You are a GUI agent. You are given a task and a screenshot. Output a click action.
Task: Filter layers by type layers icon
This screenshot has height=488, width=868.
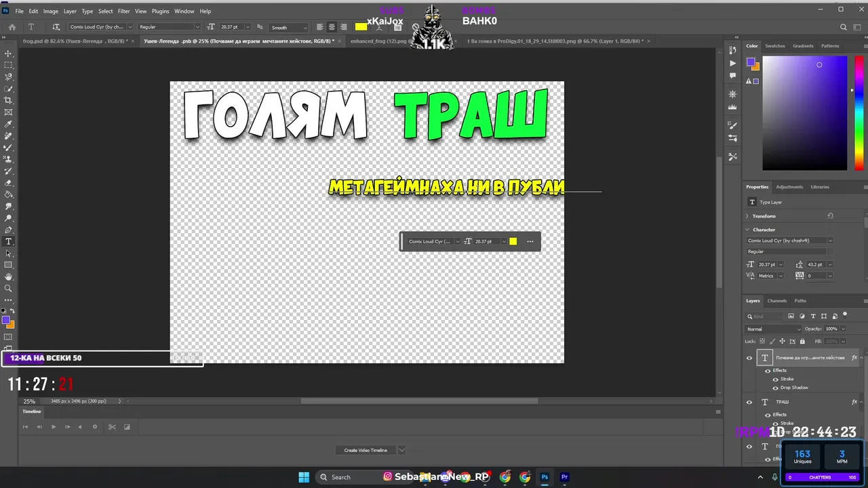pyautogui.click(x=813, y=316)
